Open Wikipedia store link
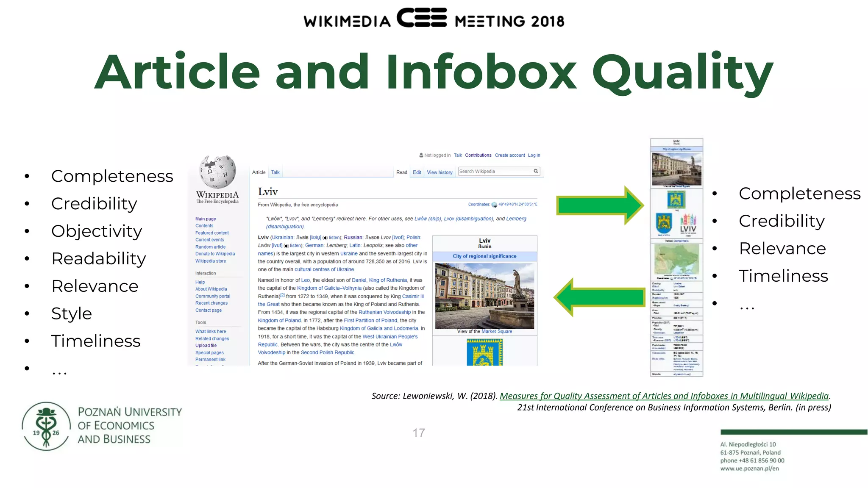868x488 pixels. click(211, 261)
